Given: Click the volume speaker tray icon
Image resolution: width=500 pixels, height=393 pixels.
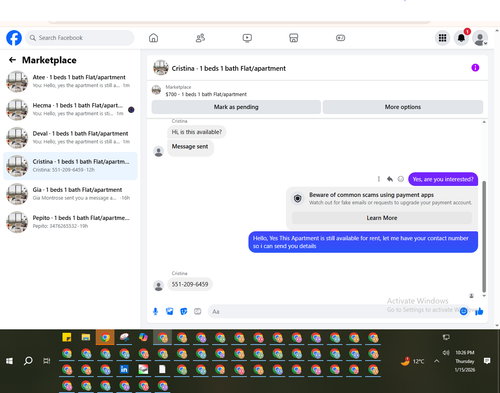Looking at the screenshot, I should 446,352.
